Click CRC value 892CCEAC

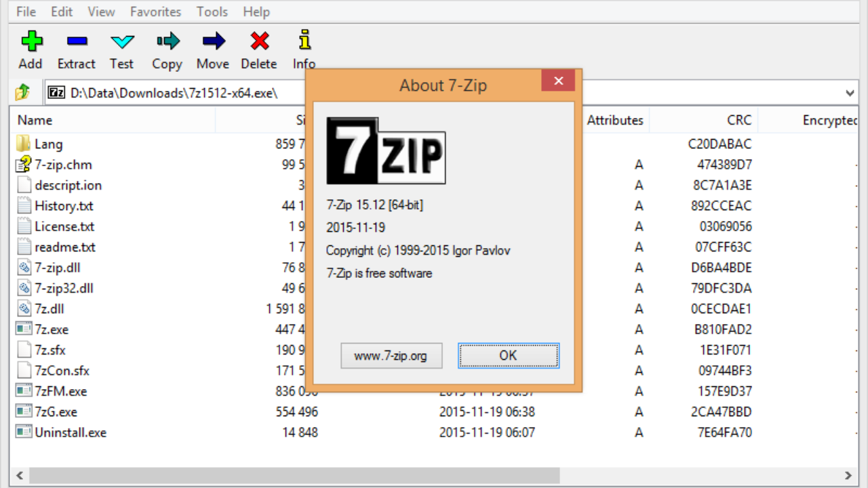pyautogui.click(x=722, y=205)
